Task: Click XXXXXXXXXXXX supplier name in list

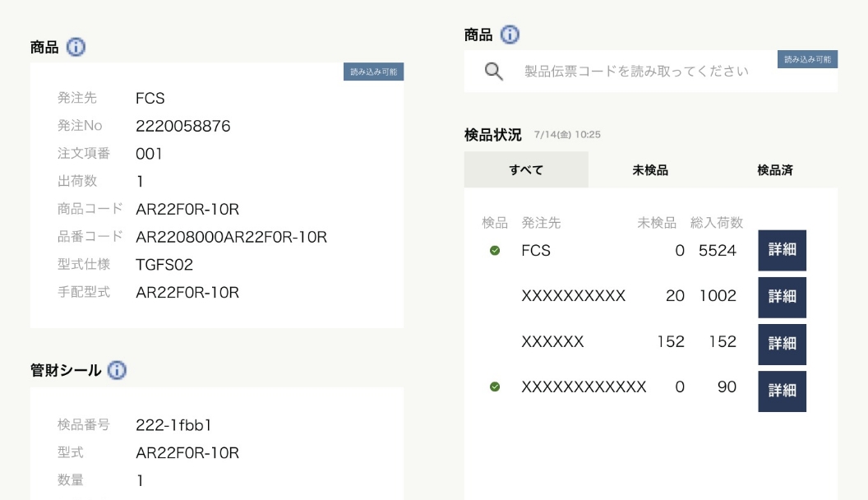Action: (584, 387)
